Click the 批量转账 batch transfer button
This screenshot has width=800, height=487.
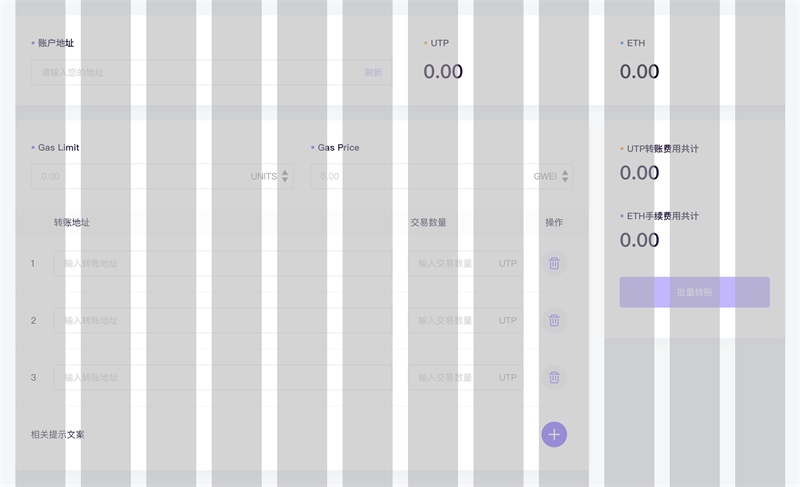click(x=694, y=292)
